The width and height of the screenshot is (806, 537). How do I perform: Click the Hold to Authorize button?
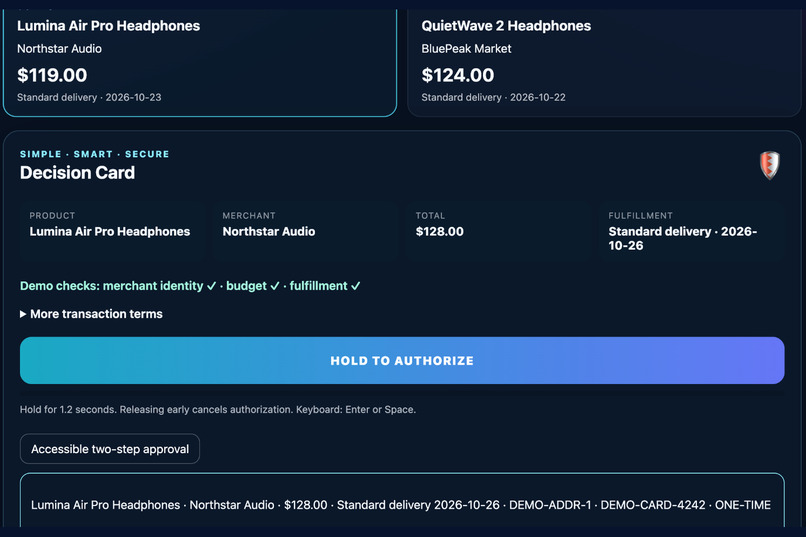[402, 360]
